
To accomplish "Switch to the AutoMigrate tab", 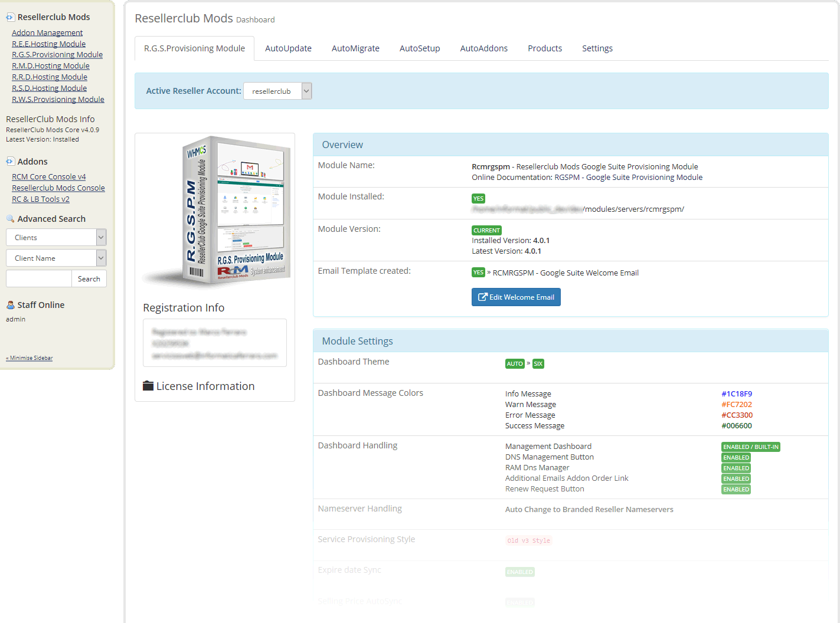I will pyautogui.click(x=355, y=48).
